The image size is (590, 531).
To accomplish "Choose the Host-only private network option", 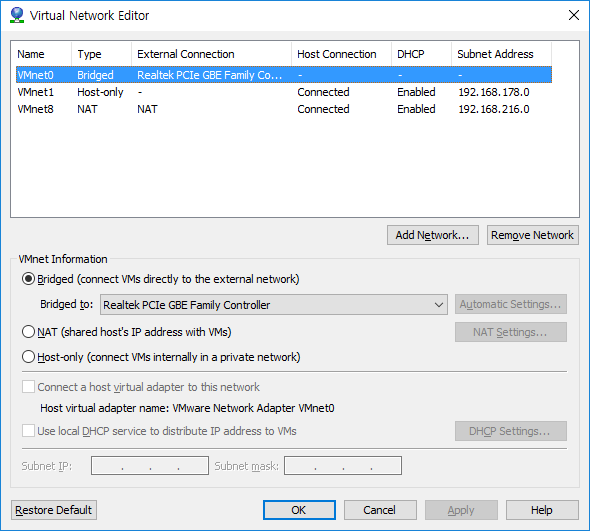I will click(x=29, y=357).
